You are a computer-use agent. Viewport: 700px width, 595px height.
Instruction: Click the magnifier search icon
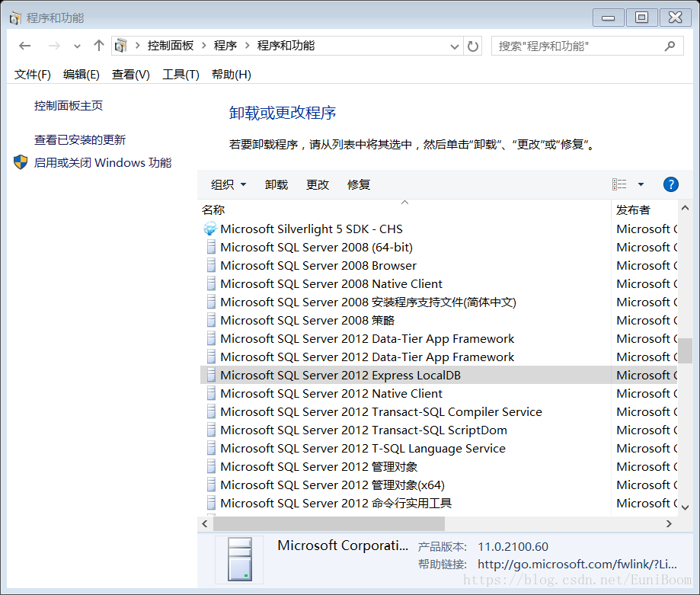click(x=670, y=46)
